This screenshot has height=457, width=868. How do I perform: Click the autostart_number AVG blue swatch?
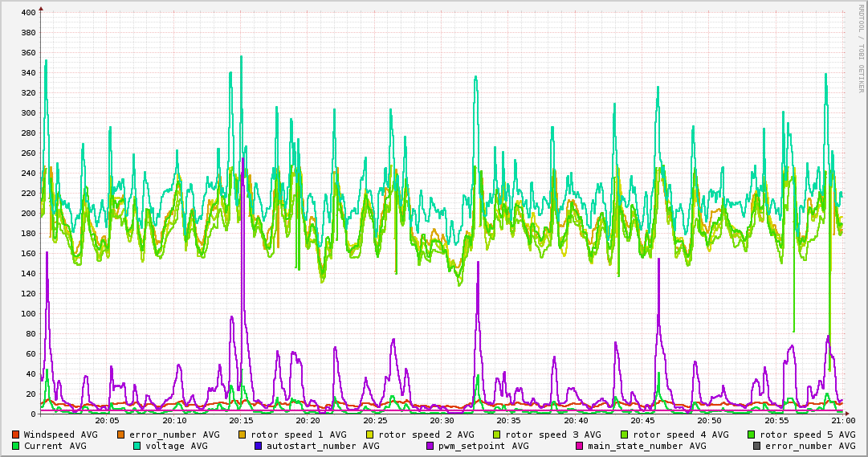pyautogui.click(x=259, y=446)
